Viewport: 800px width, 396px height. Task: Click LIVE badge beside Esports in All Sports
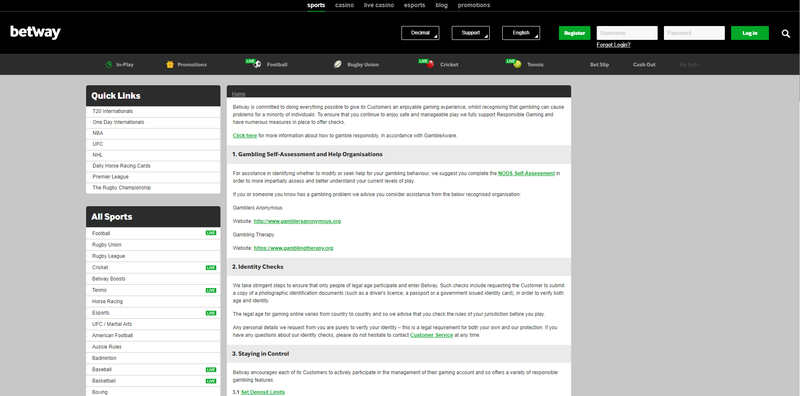coord(211,313)
